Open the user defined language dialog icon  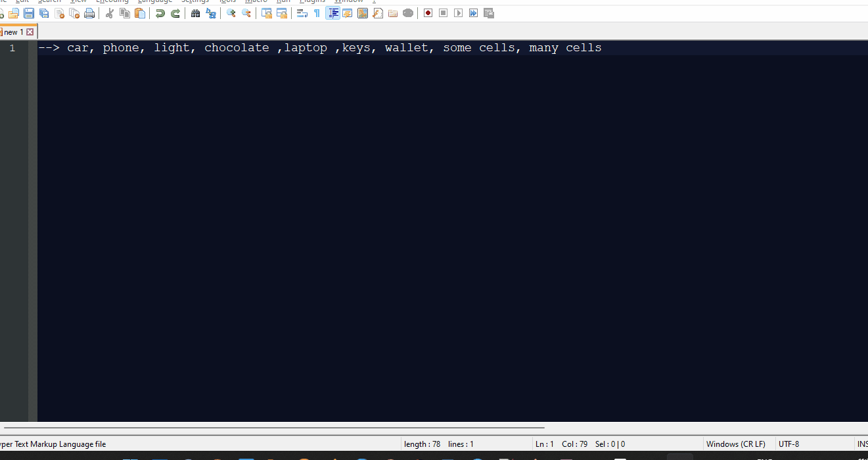(x=348, y=13)
